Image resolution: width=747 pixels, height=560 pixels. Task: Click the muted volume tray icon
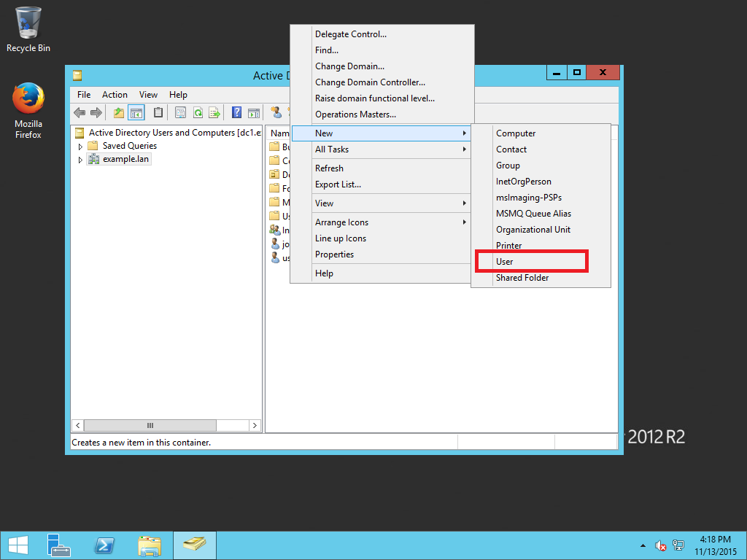660,545
